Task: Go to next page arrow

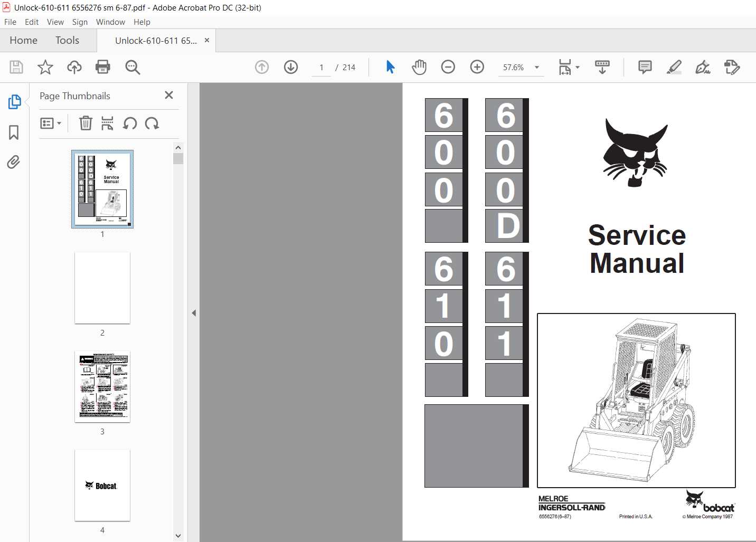Action: (291, 67)
